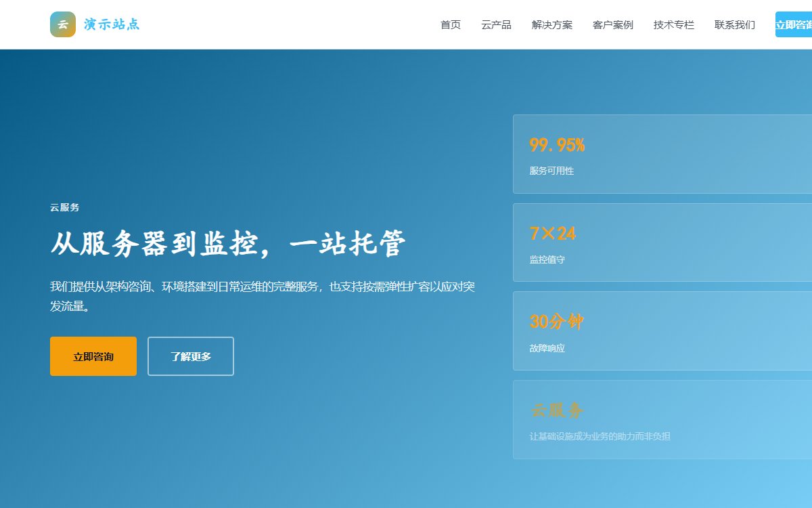Click the blue 立即咨询 header button
This screenshot has height=508, width=812.
tap(794, 24)
